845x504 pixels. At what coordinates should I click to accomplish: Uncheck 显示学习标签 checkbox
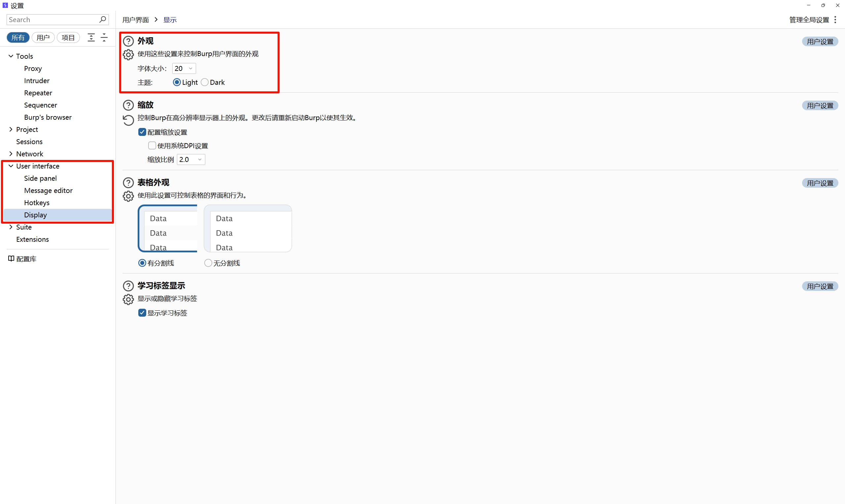click(142, 313)
